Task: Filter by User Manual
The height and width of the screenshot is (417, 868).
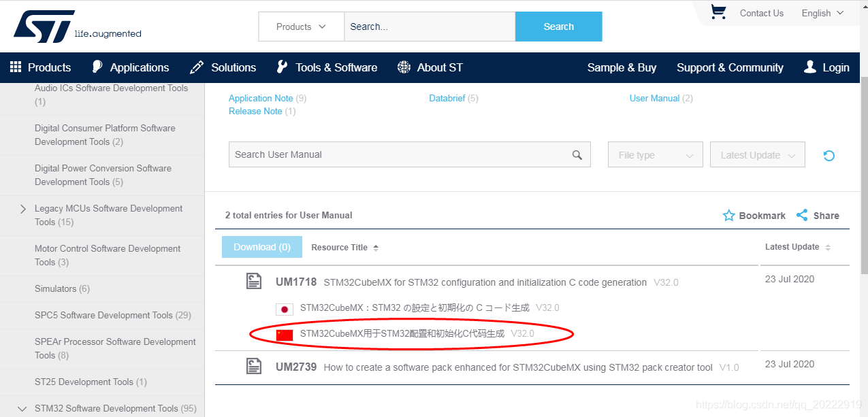Action: (654, 98)
